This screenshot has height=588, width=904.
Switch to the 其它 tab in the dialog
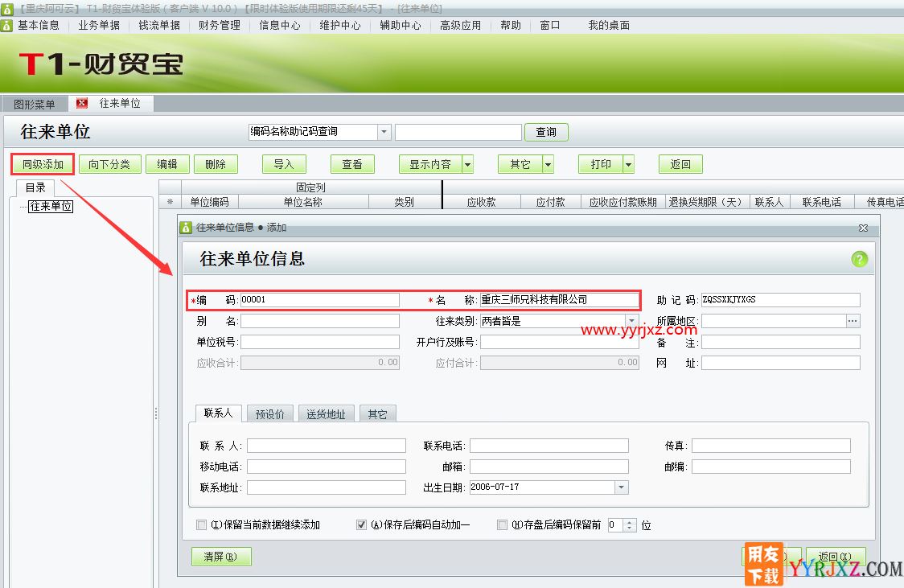tap(378, 414)
